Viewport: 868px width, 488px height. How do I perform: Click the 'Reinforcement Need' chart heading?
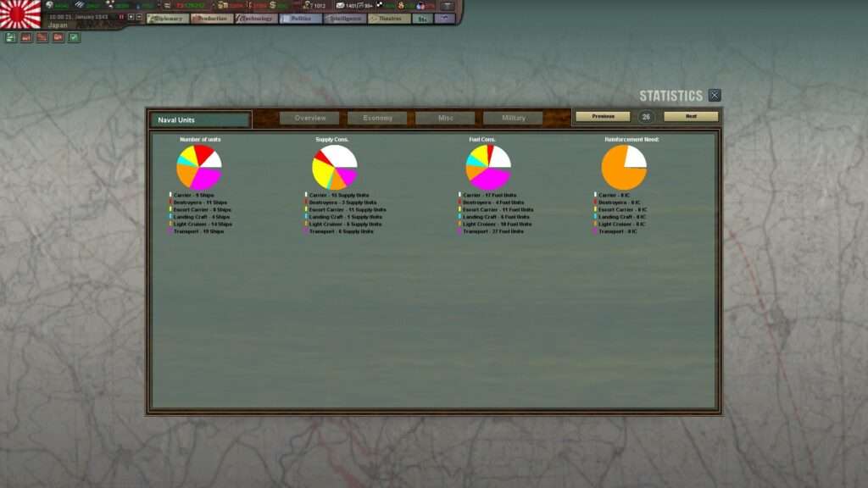tap(632, 140)
